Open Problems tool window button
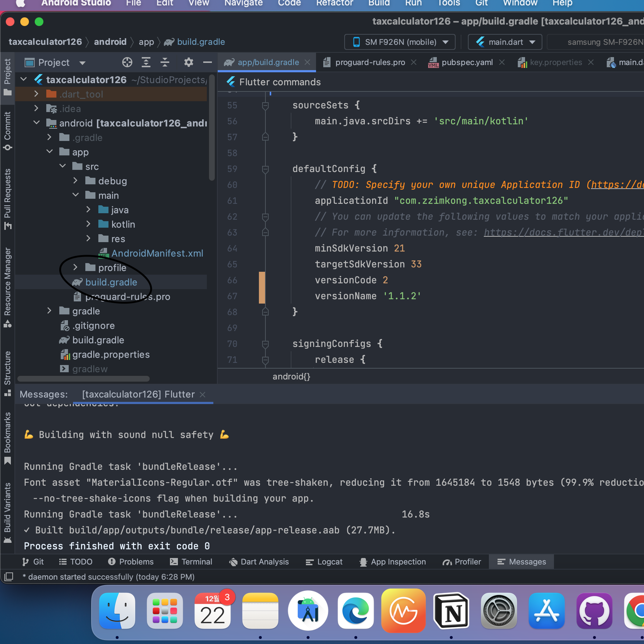Screen dimensions: 644x644 131,562
